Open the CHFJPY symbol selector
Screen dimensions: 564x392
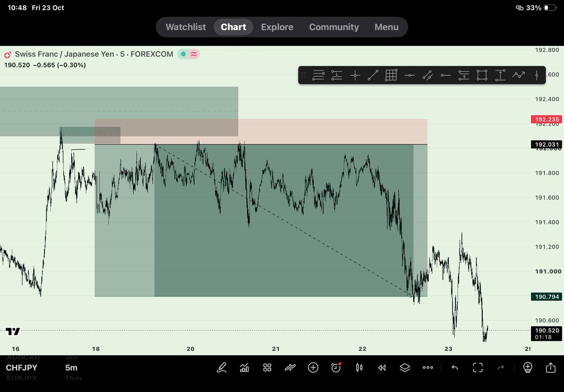pyautogui.click(x=22, y=368)
